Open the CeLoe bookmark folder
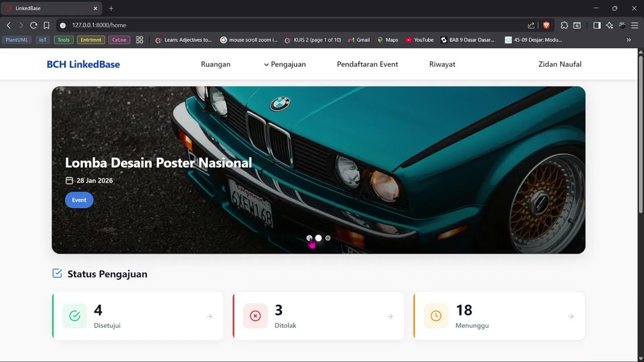This screenshot has width=644, height=362. click(x=119, y=40)
